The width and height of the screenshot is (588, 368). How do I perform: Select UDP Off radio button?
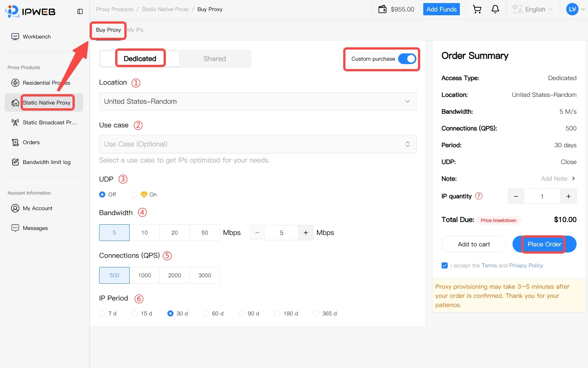pyautogui.click(x=102, y=194)
